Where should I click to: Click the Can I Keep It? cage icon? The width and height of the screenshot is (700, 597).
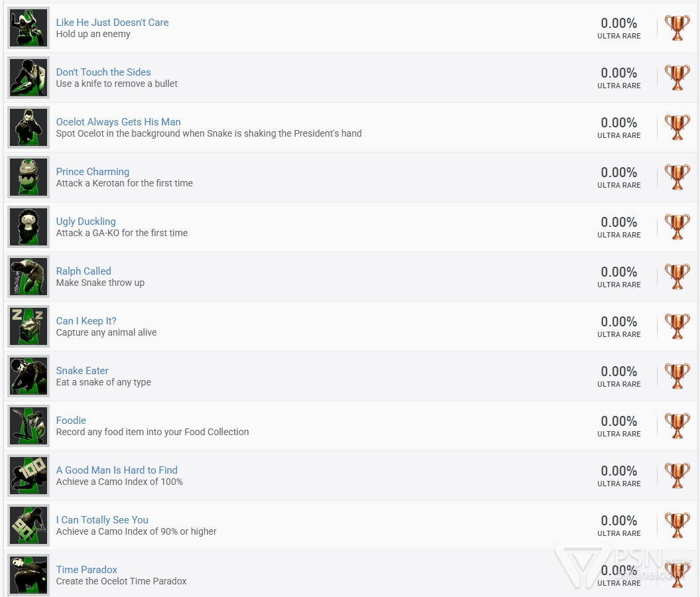pyautogui.click(x=29, y=326)
